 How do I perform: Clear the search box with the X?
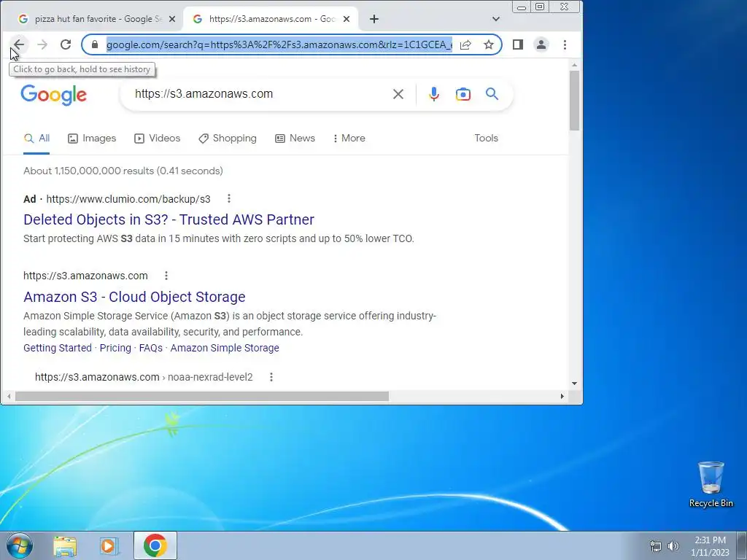click(398, 94)
